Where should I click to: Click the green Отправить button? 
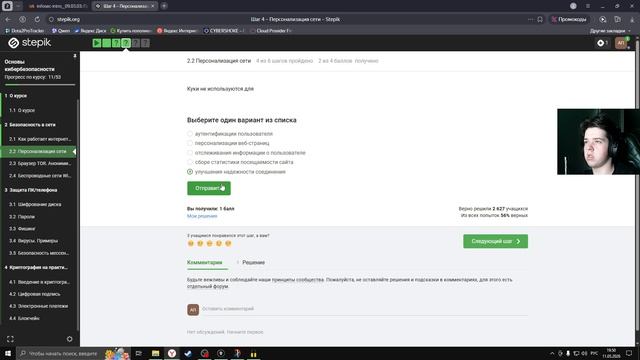[x=209, y=188]
